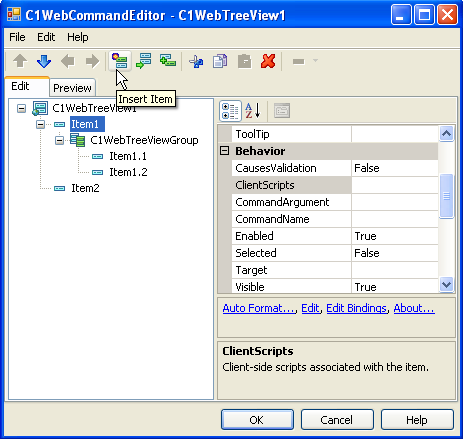This screenshot has height=439, width=463.
Task: Open the Edit menu
Action: point(46,37)
